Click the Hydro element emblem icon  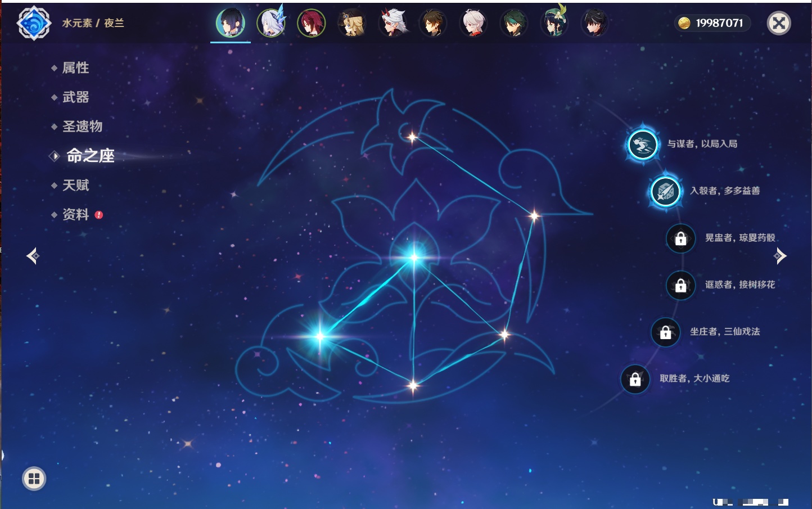click(34, 23)
